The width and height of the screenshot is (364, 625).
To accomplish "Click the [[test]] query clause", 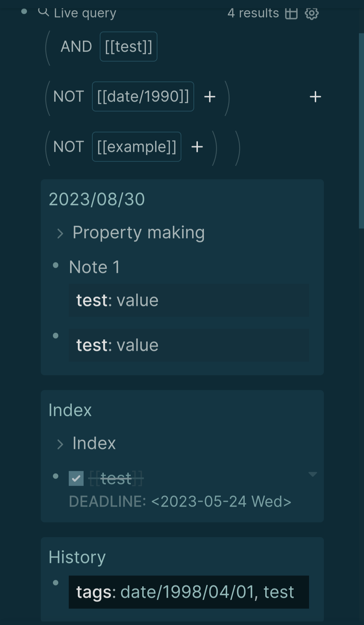I will [128, 47].
